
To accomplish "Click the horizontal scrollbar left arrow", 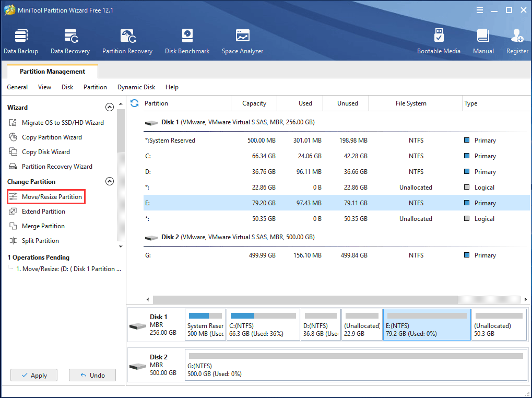I will [148, 300].
